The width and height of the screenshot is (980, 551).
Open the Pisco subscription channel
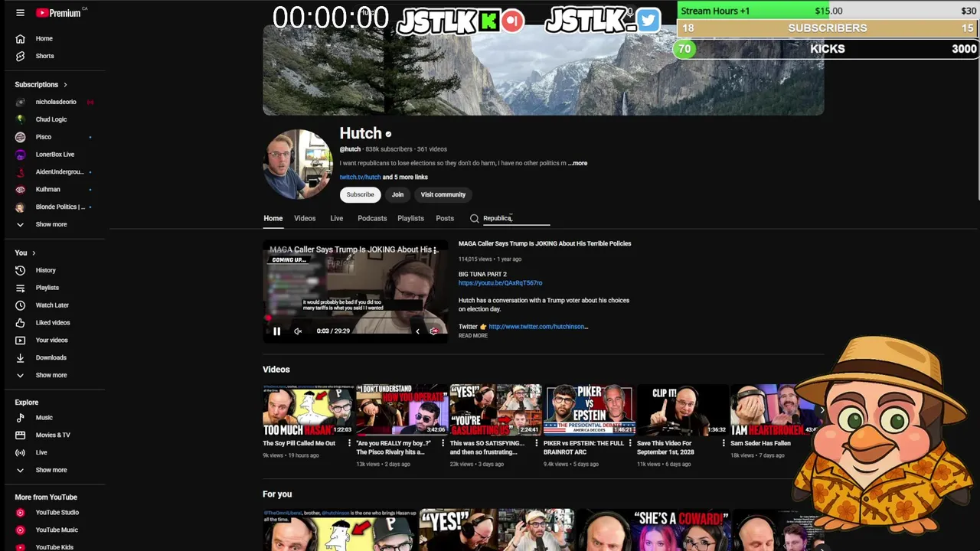[43, 137]
